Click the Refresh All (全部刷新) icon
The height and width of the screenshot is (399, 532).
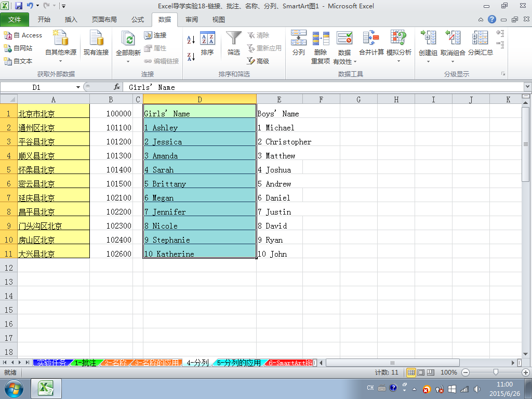coord(128,38)
